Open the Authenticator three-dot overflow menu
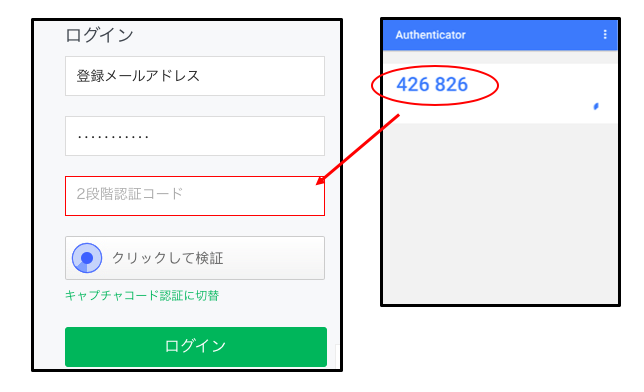644x392 pixels. coord(605,35)
